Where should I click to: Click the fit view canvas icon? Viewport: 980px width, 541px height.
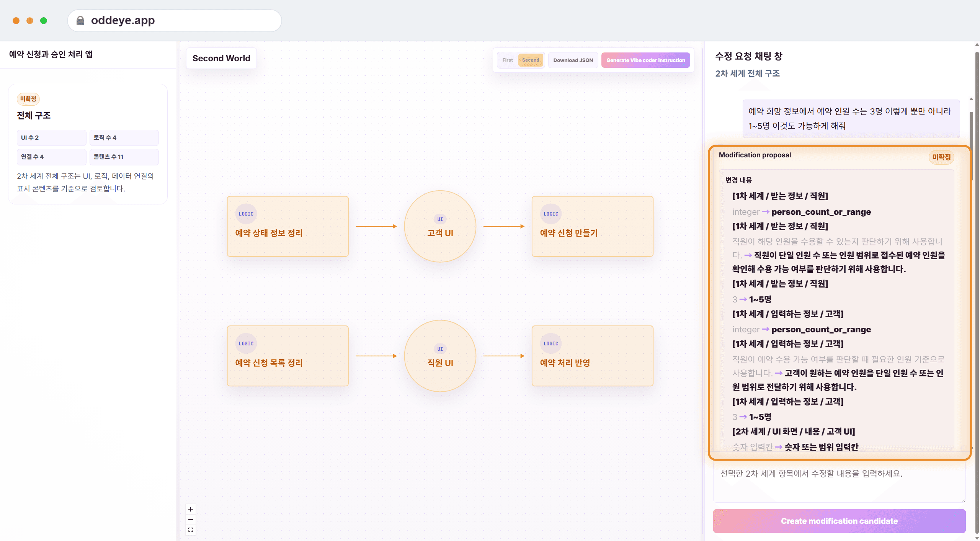[190, 530]
